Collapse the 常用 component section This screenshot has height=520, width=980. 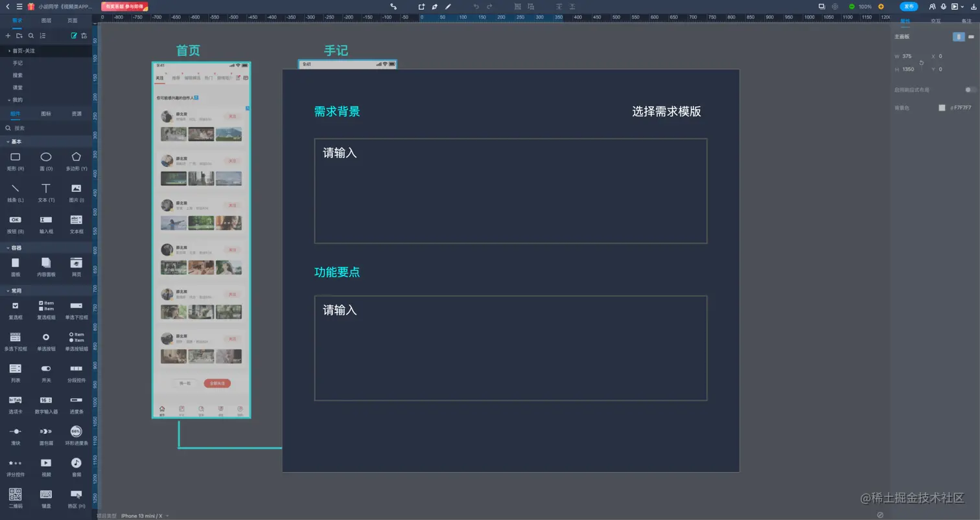(x=8, y=291)
